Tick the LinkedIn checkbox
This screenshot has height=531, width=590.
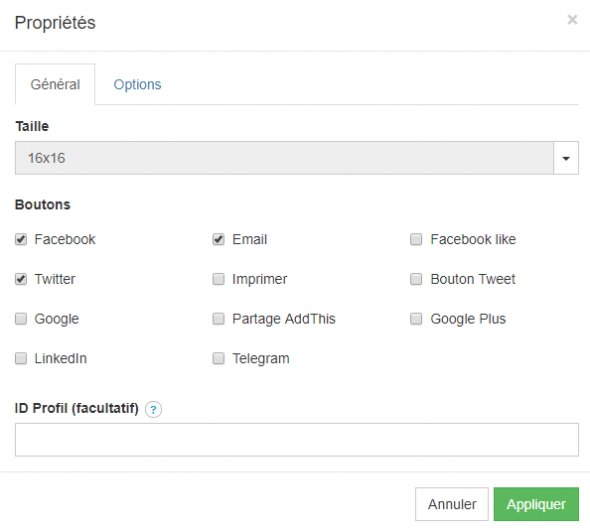tap(21, 358)
